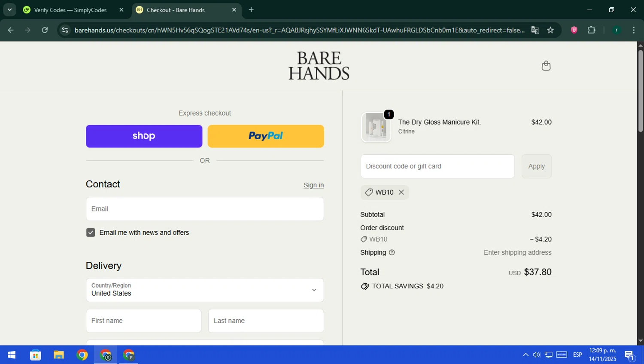
Task: Close the Verify Codes SimplyCodes tab
Action: click(x=122, y=10)
